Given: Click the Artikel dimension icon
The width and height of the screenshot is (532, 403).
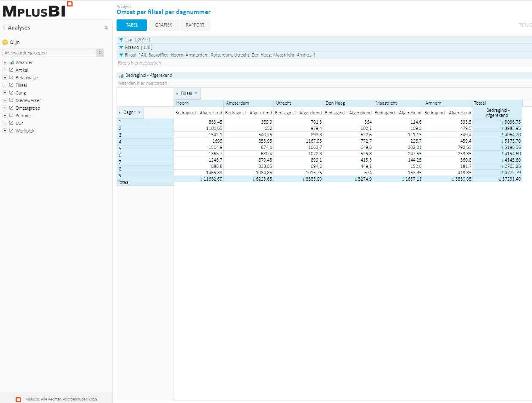Looking at the screenshot, I should [11, 70].
